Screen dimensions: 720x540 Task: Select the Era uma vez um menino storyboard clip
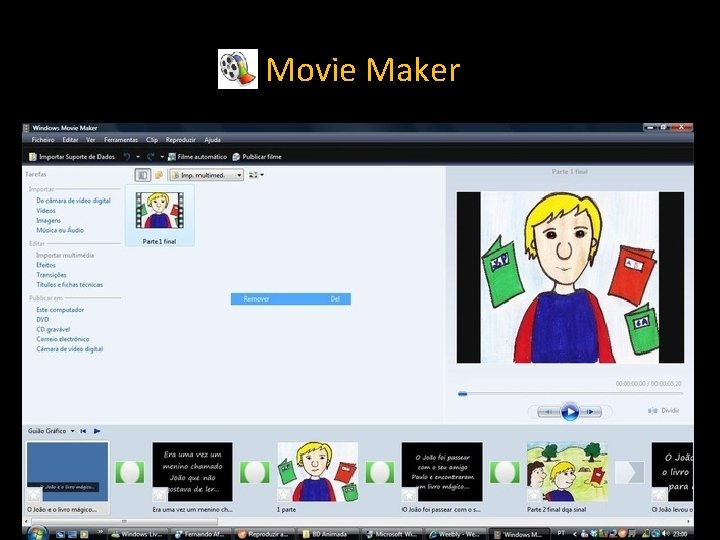[x=192, y=472]
